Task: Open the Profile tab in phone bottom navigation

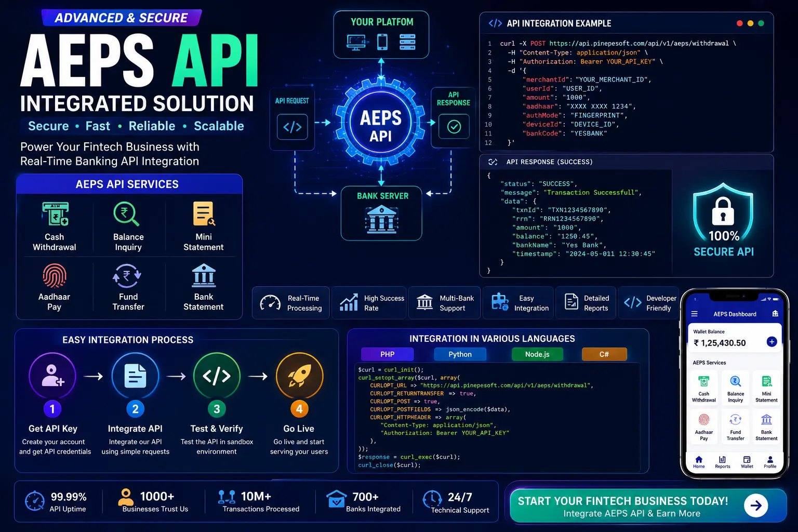Action: point(770,462)
